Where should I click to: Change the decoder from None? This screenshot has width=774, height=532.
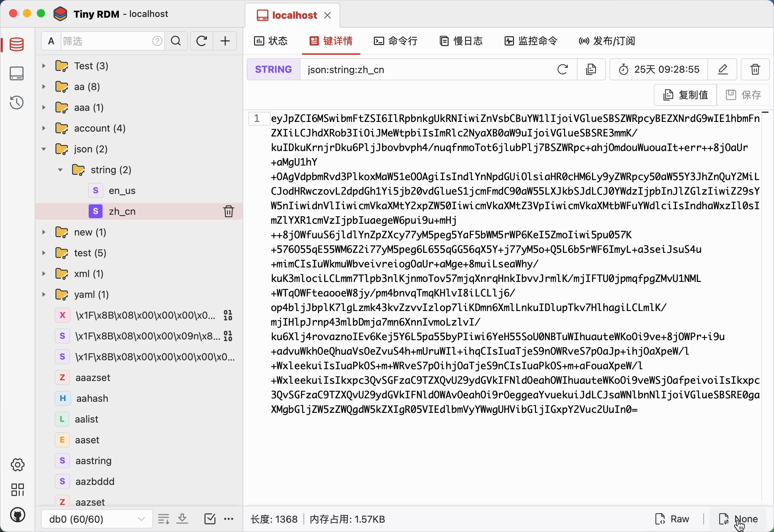click(739, 518)
